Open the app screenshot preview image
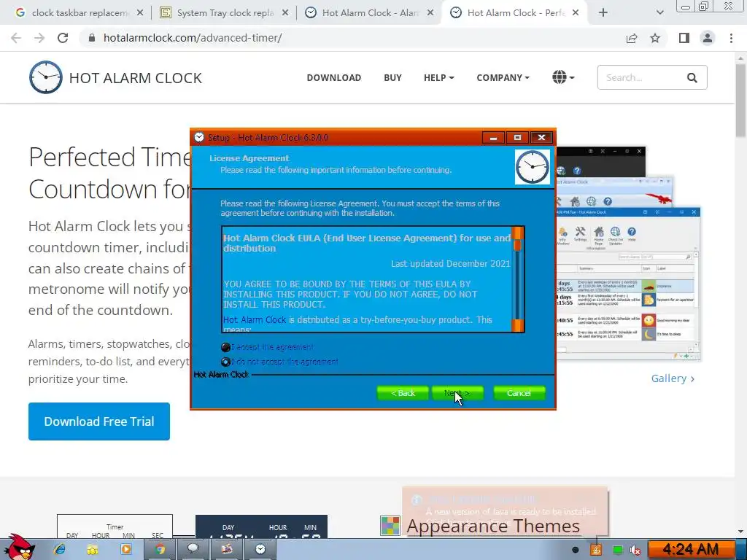This screenshot has height=560, width=747. (x=627, y=254)
